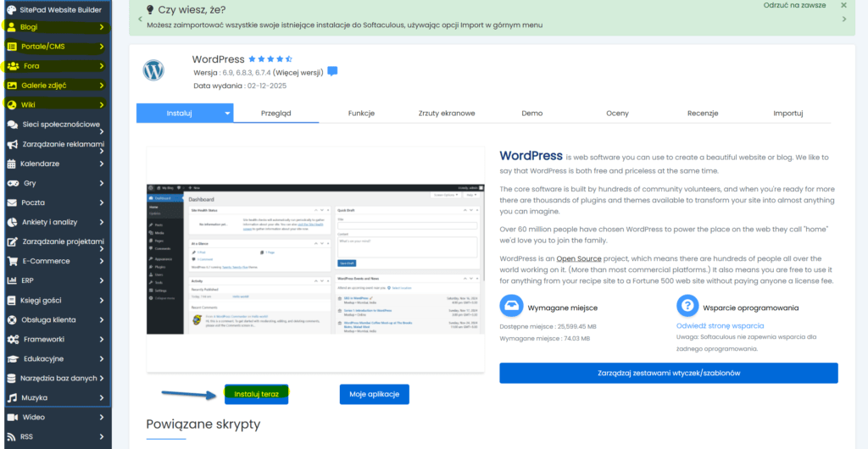Viewport: 868px width, 449px height.
Task: Click the Więcej wersji link
Action: tap(296, 72)
